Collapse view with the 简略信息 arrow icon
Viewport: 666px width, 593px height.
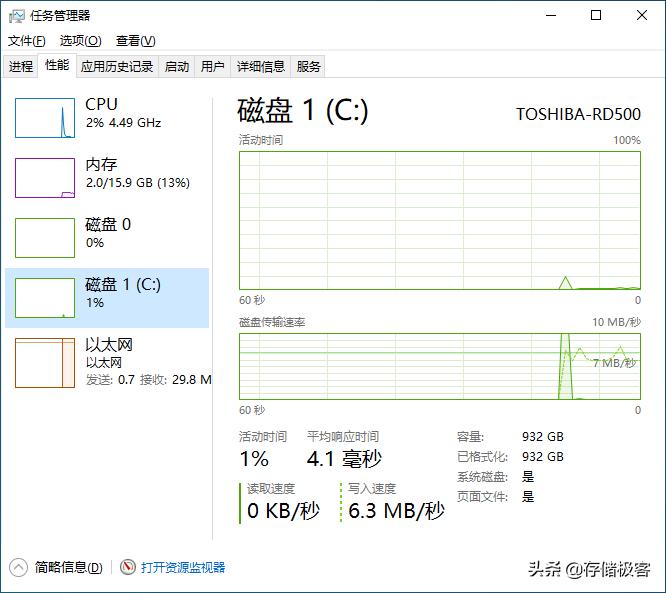tap(18, 568)
